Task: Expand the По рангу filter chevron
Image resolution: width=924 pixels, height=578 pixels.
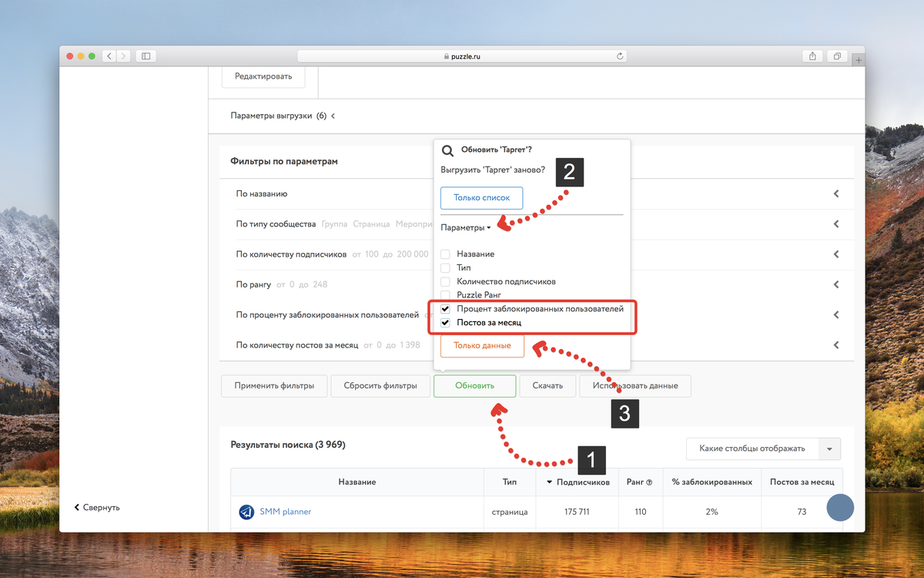Action: point(836,284)
